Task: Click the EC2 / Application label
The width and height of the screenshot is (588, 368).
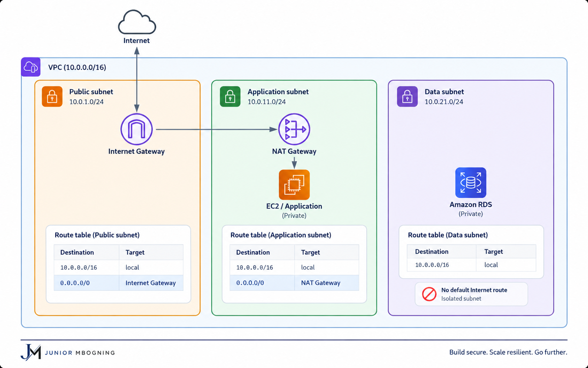Action: point(294,206)
